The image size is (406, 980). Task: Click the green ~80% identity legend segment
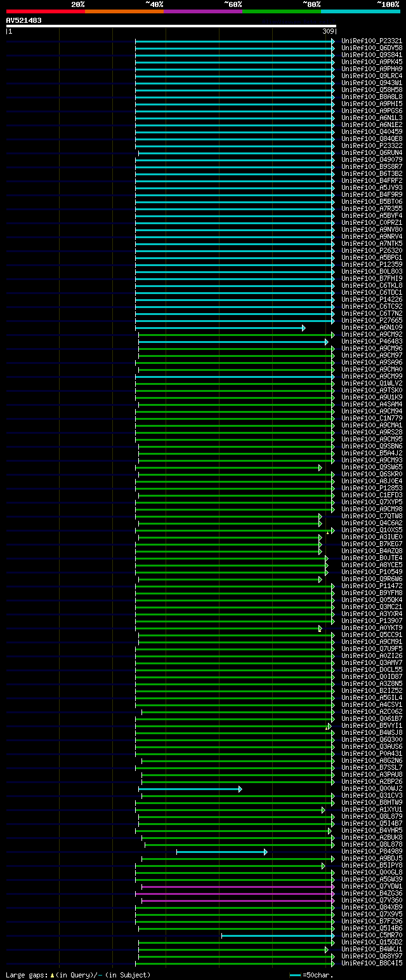281,11
